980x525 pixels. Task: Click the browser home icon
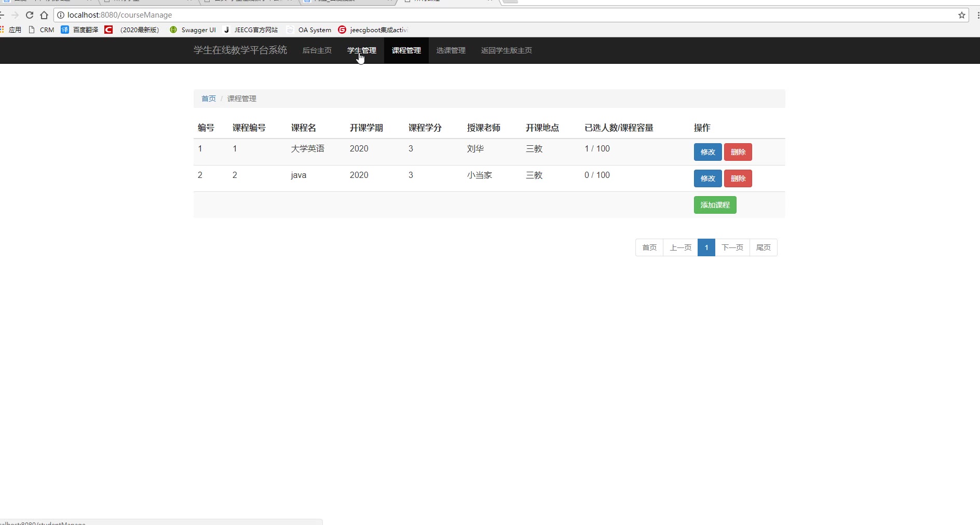point(44,15)
